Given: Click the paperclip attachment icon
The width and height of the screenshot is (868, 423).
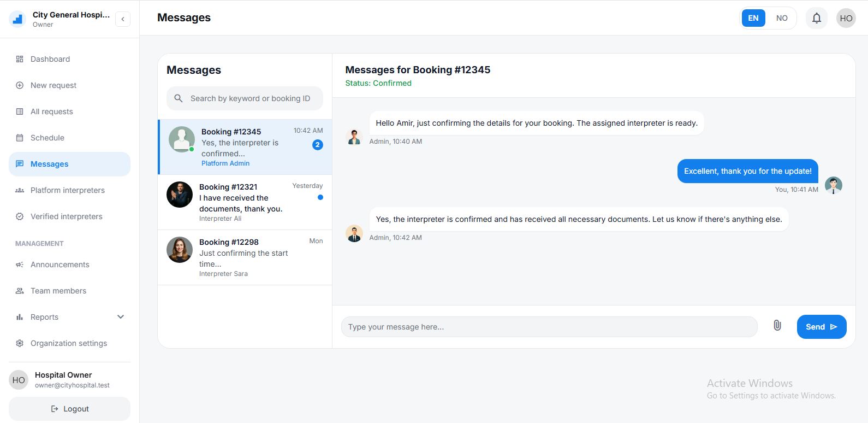Looking at the screenshot, I should (x=777, y=326).
